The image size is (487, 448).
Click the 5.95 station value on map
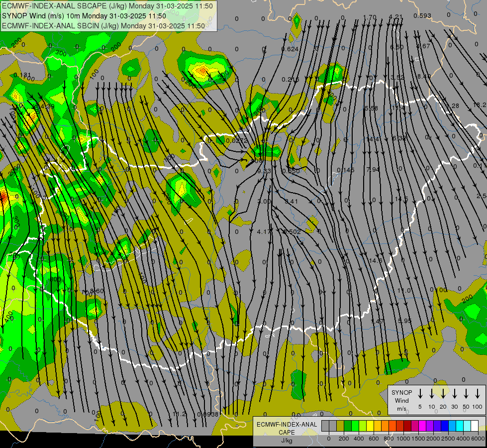(x=405, y=321)
